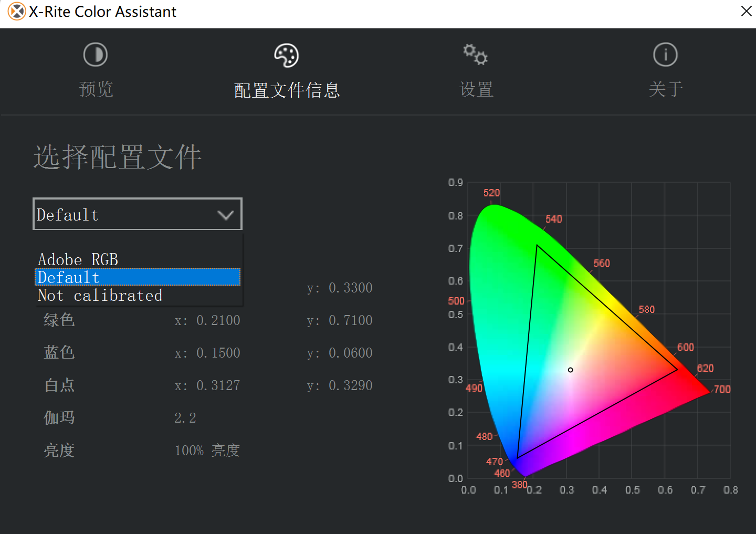
Task: Close the X-Rite Color Assistant window
Action: (x=746, y=11)
